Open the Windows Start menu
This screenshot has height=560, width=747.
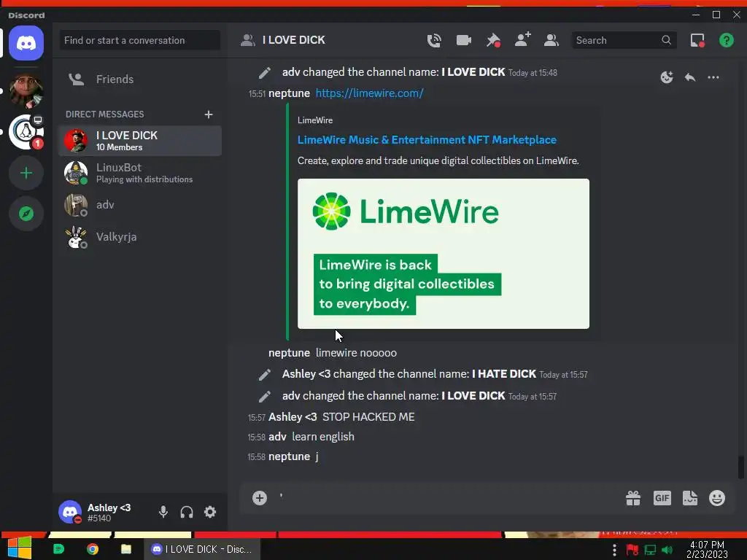click(20, 549)
